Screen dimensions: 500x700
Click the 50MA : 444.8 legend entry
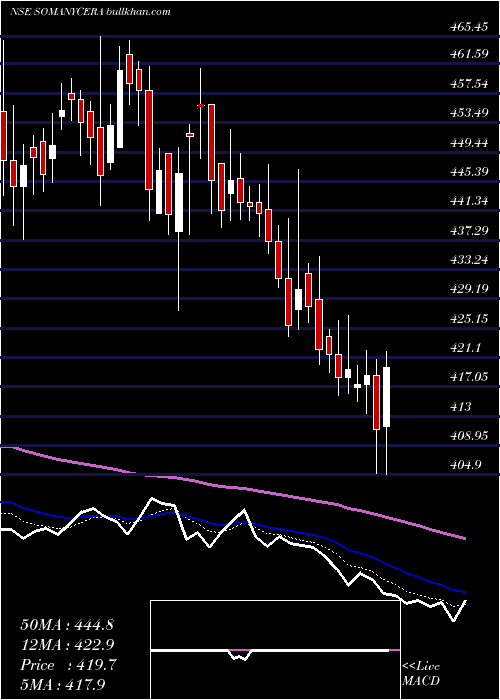point(67,625)
